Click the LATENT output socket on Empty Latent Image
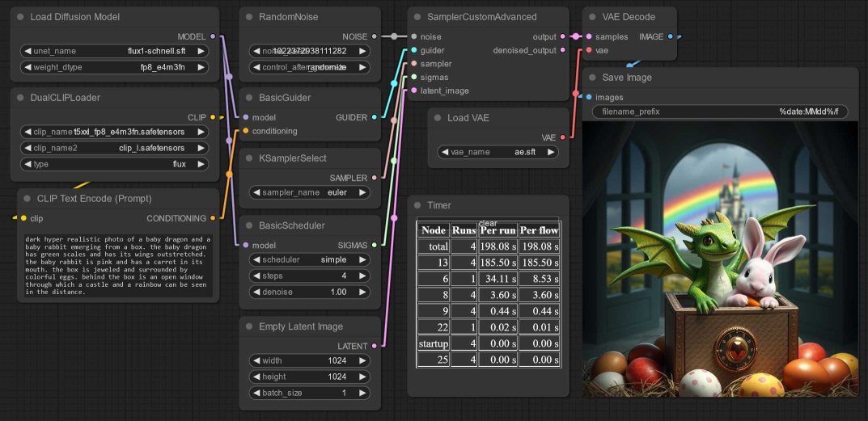The height and width of the screenshot is (421, 868). click(374, 346)
